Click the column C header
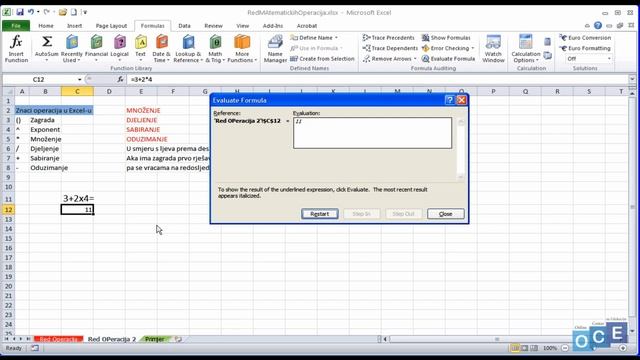 pos(77,91)
